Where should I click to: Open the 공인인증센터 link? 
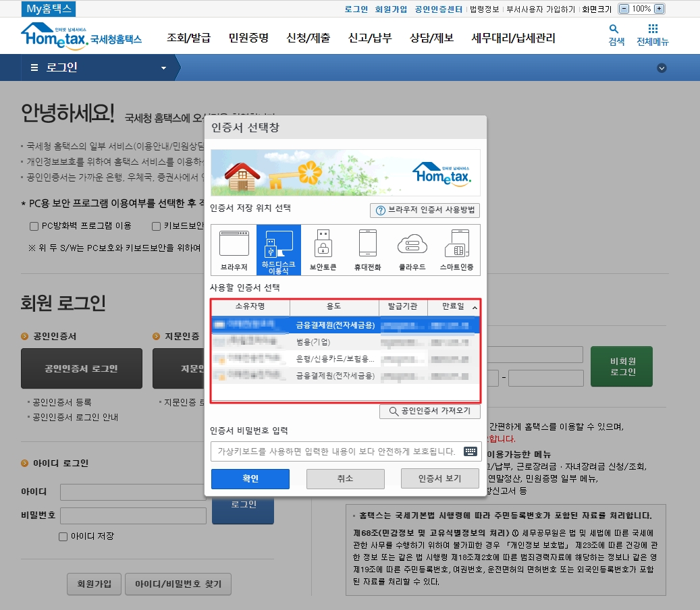(x=438, y=9)
